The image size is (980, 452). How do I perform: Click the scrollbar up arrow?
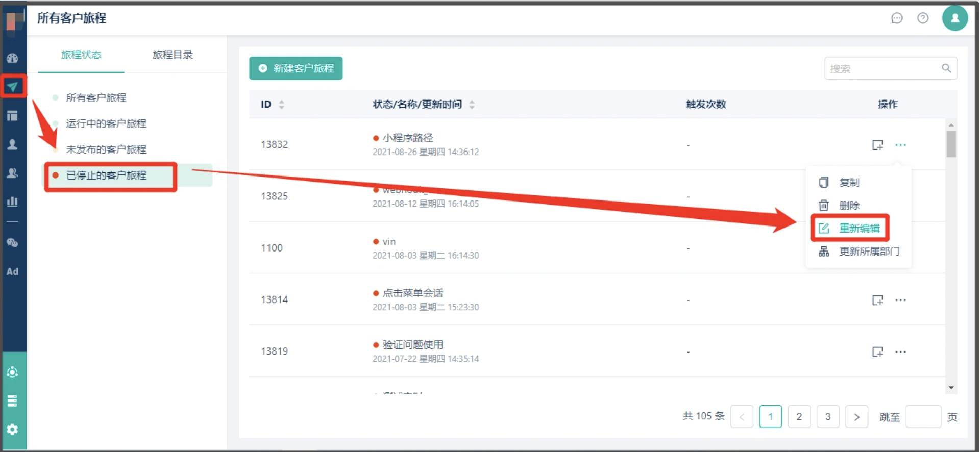(951, 125)
